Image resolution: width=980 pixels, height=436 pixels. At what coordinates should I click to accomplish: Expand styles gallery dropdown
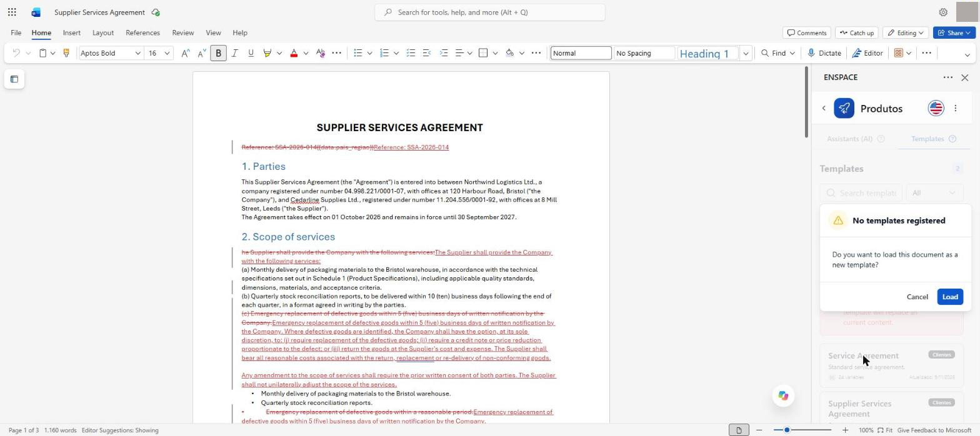coord(745,53)
